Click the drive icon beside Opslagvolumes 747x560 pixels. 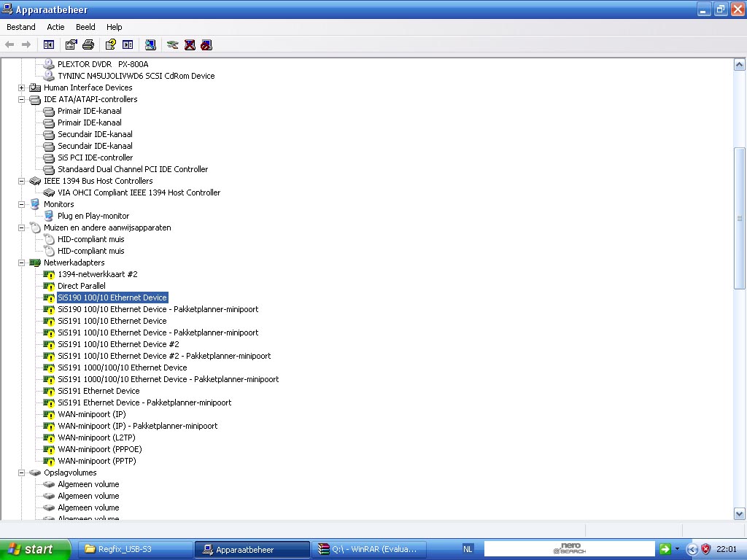click(35, 472)
